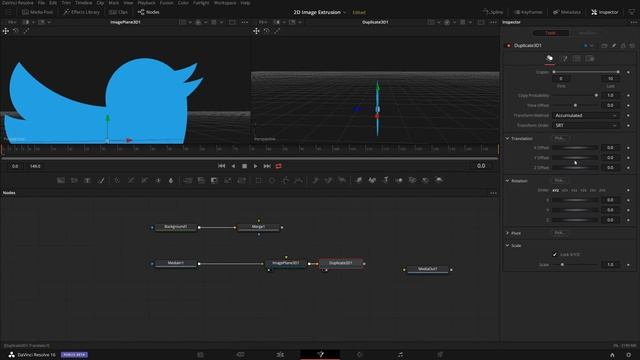Select YXZ rotation order

pyautogui.click(x=574, y=190)
